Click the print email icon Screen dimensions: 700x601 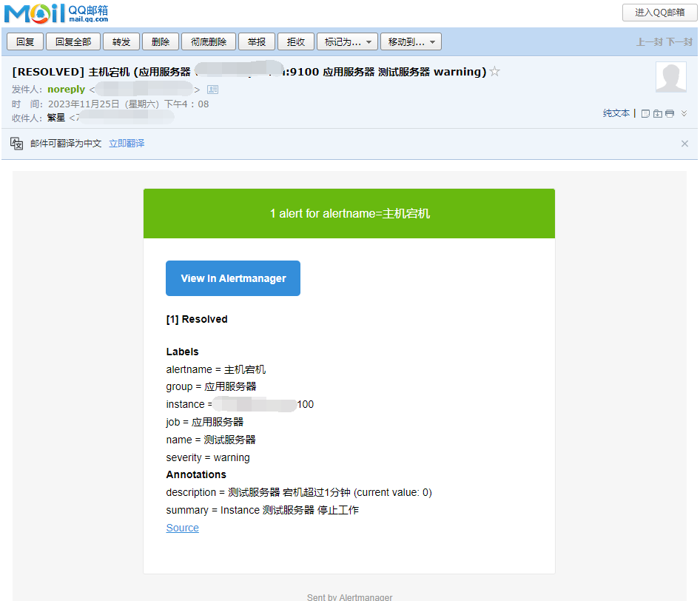click(x=670, y=113)
